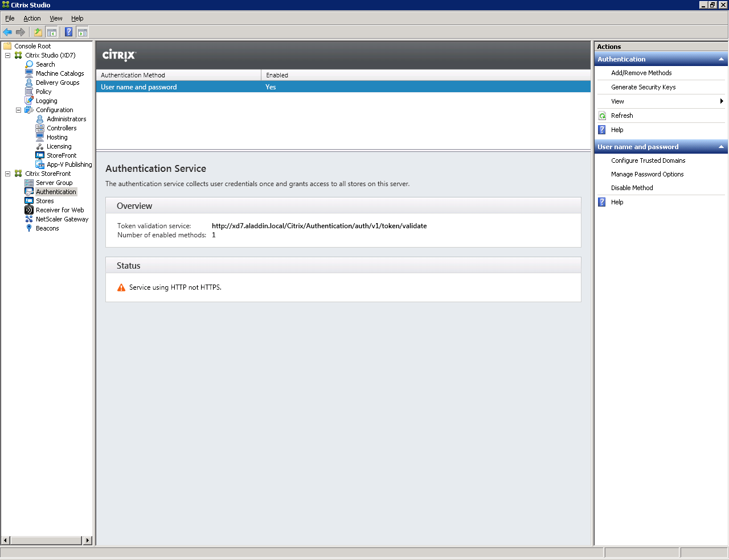The width and height of the screenshot is (729, 560).
Task: Click the Machine Catalogs icon
Action: pos(29,73)
